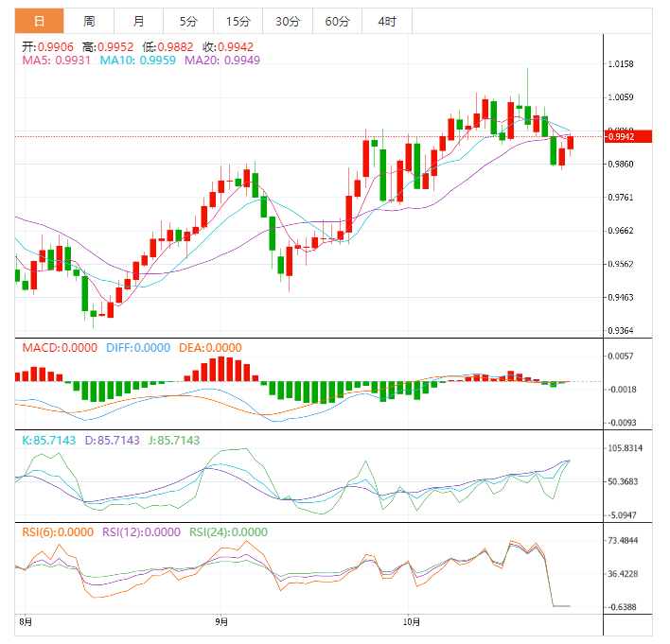The image size is (670, 644).
Task: Click the 9月 marker on the time axis
Action: pos(221,622)
